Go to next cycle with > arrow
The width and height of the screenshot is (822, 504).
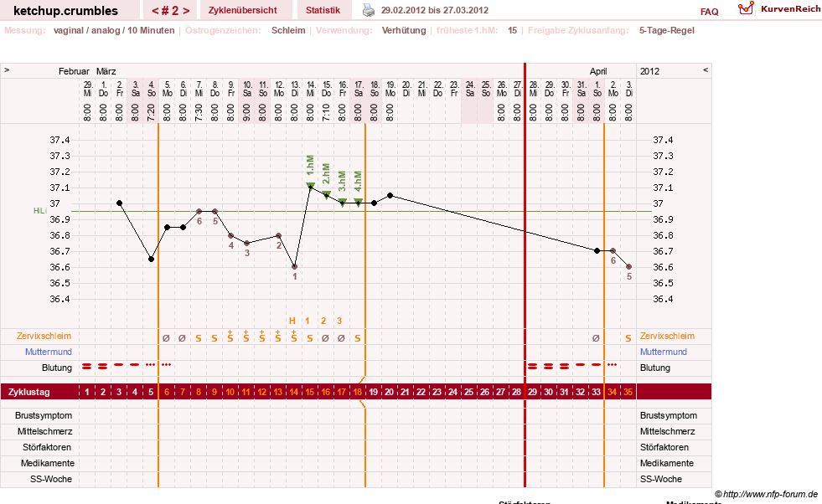186,11
